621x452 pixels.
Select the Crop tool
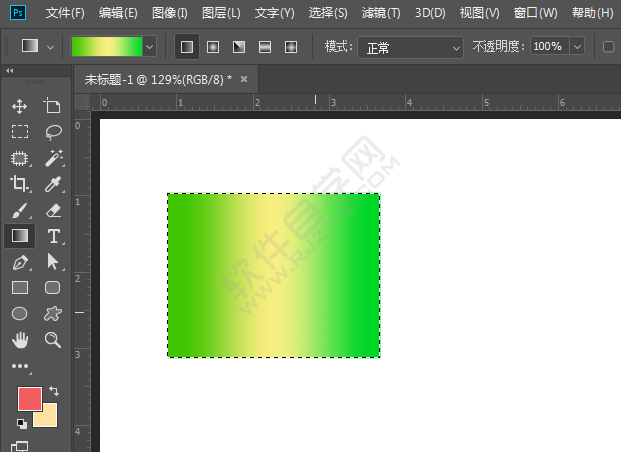point(19,184)
